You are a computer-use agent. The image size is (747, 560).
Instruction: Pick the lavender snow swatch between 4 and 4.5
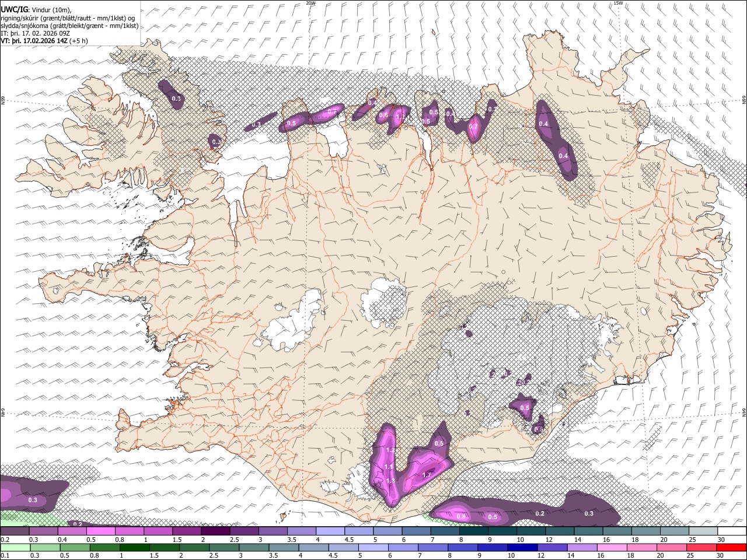click(330, 531)
